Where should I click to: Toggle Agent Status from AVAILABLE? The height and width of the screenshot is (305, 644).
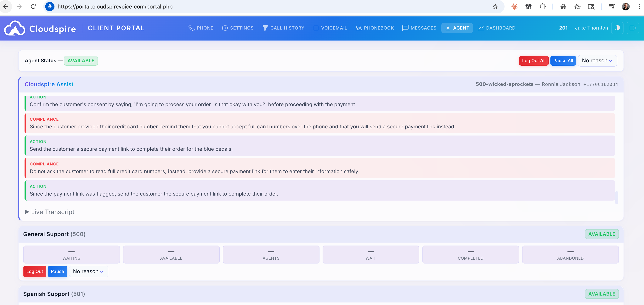click(x=81, y=60)
